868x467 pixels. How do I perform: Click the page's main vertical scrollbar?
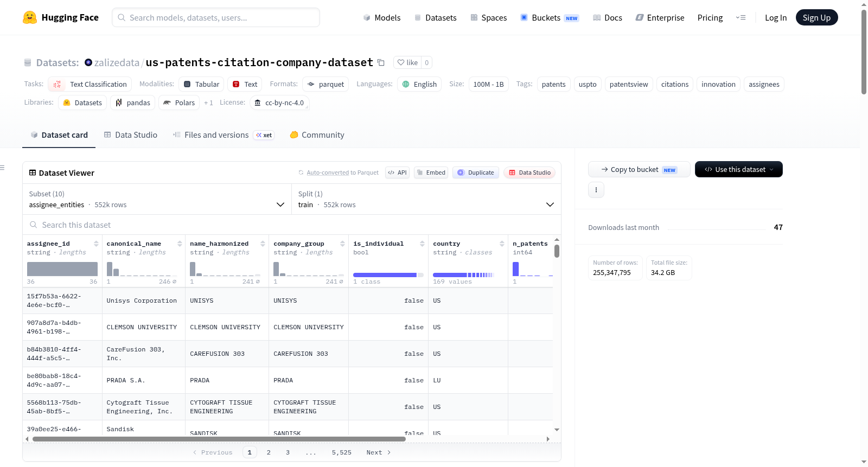pyautogui.click(x=864, y=52)
